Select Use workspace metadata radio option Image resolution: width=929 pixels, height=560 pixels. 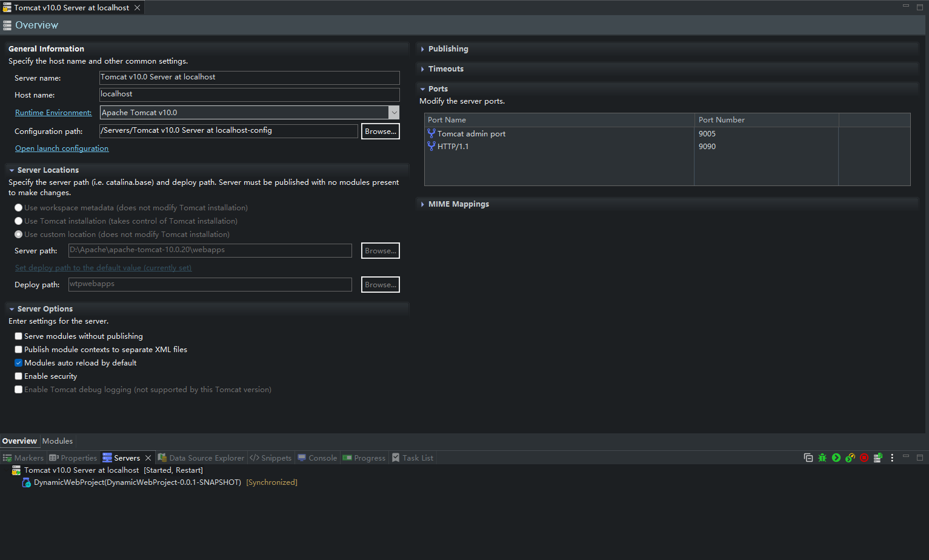tap(19, 207)
